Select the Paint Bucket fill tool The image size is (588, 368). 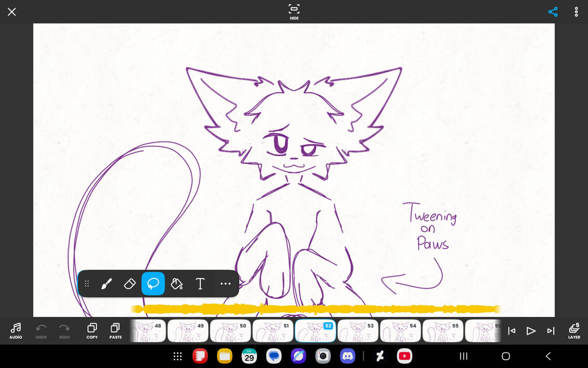pyautogui.click(x=177, y=284)
